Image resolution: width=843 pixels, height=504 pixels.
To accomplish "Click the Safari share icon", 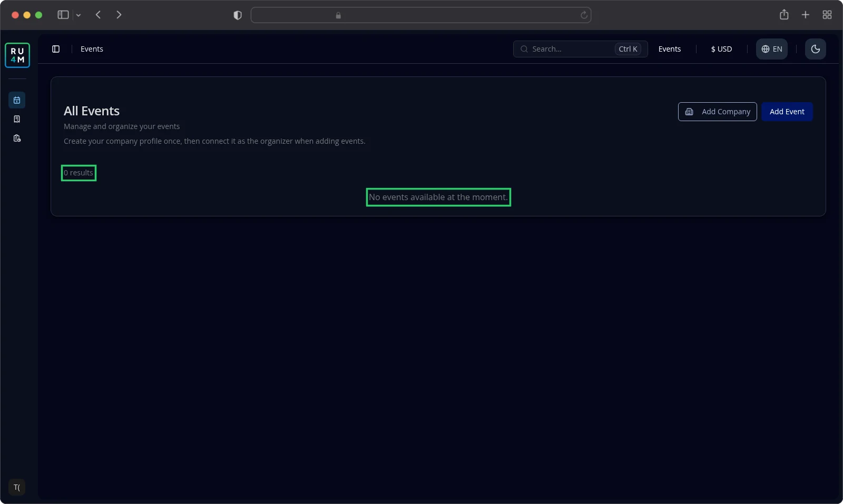I will [784, 15].
